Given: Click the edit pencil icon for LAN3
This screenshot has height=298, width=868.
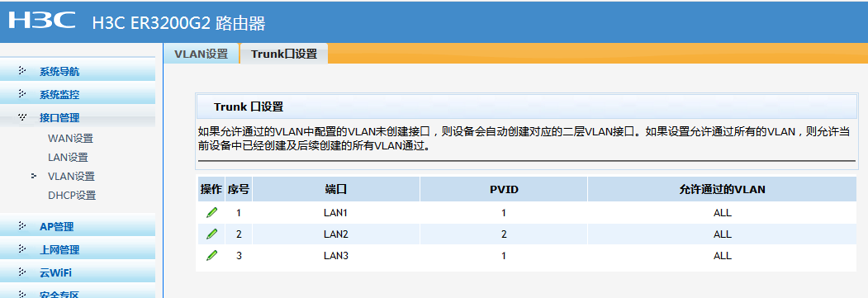Looking at the screenshot, I should 211,255.
